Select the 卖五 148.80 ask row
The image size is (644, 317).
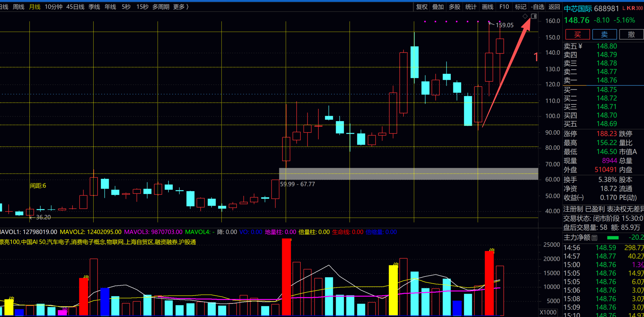pyautogui.click(x=603, y=46)
